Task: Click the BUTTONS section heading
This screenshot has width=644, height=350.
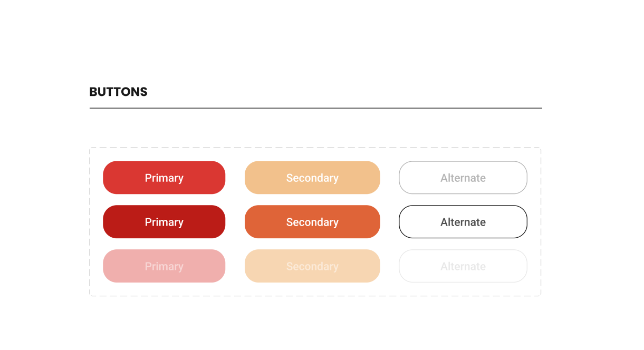Action: [118, 92]
